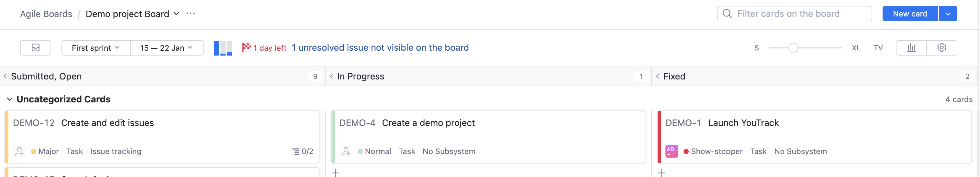980x177 pixels.
Task: Click the board more options ellipsis
Action: (191, 14)
